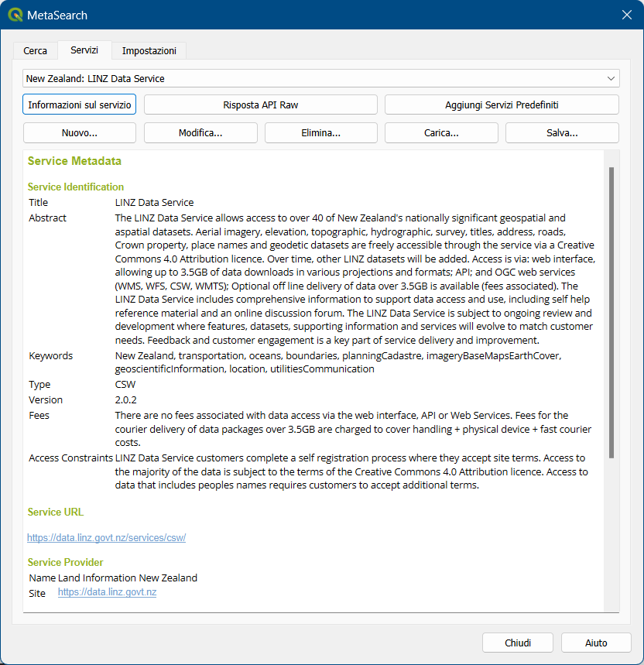Create a new service with Nuovo...
Screen dimensions: 644x665
(79, 132)
